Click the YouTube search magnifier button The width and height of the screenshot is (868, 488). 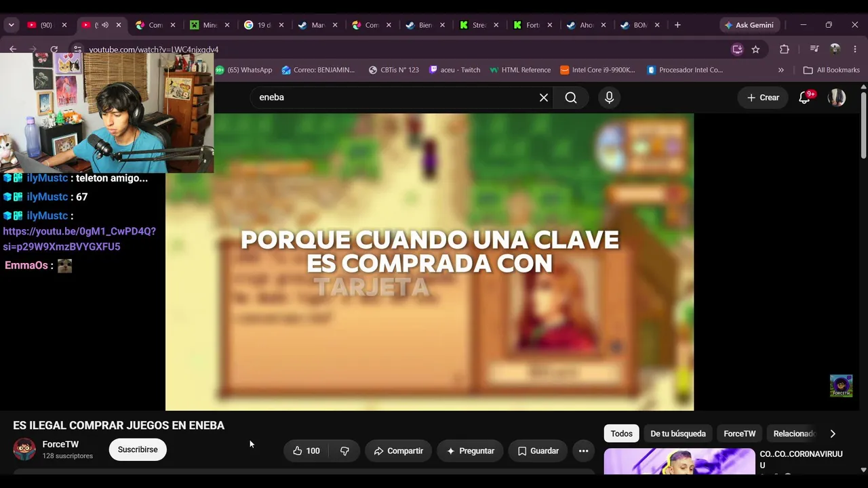pyautogui.click(x=571, y=98)
